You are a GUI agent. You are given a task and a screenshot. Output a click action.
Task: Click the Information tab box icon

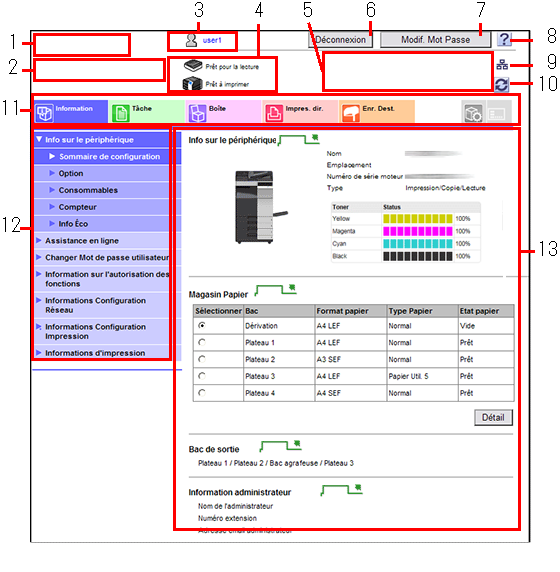point(44,113)
